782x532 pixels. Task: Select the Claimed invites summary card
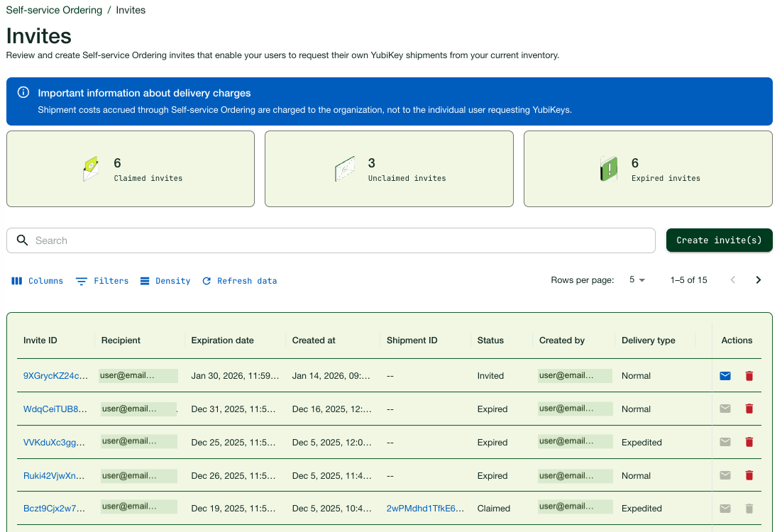click(x=131, y=170)
